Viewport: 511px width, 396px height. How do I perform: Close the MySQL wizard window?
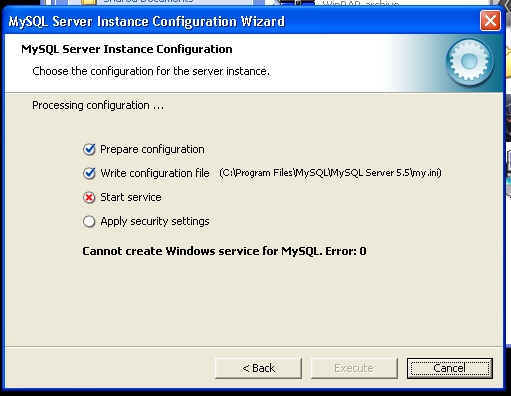point(490,21)
